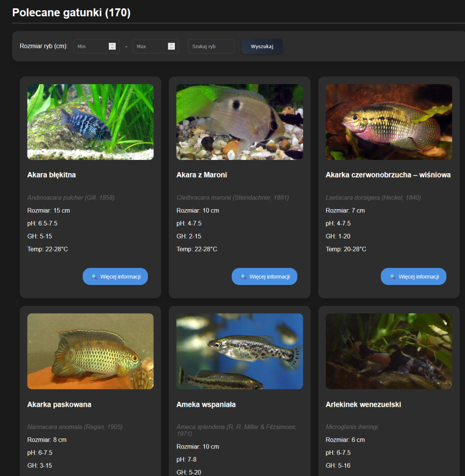
Task: Focus the Max fish size input
Action: pyautogui.click(x=150, y=46)
